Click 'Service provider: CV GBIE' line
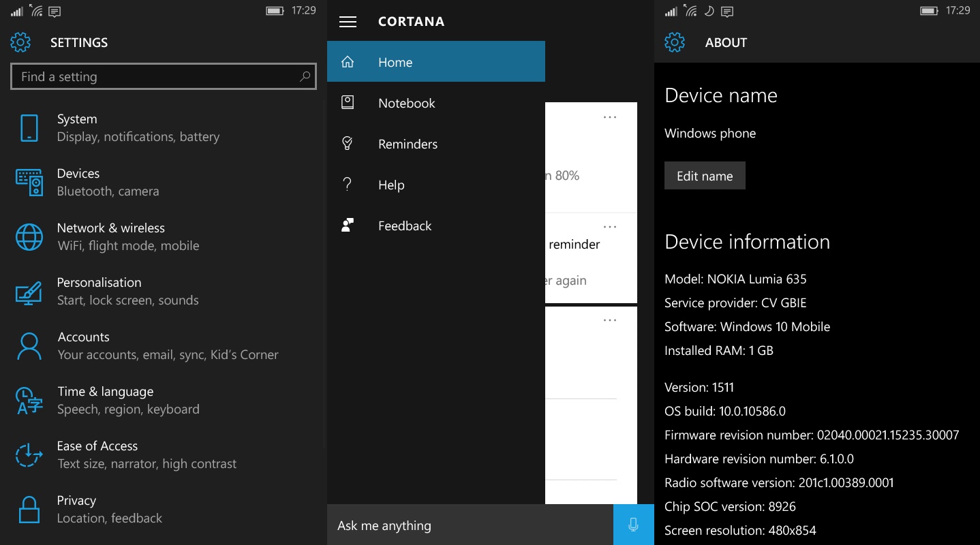980x545 pixels. click(735, 302)
